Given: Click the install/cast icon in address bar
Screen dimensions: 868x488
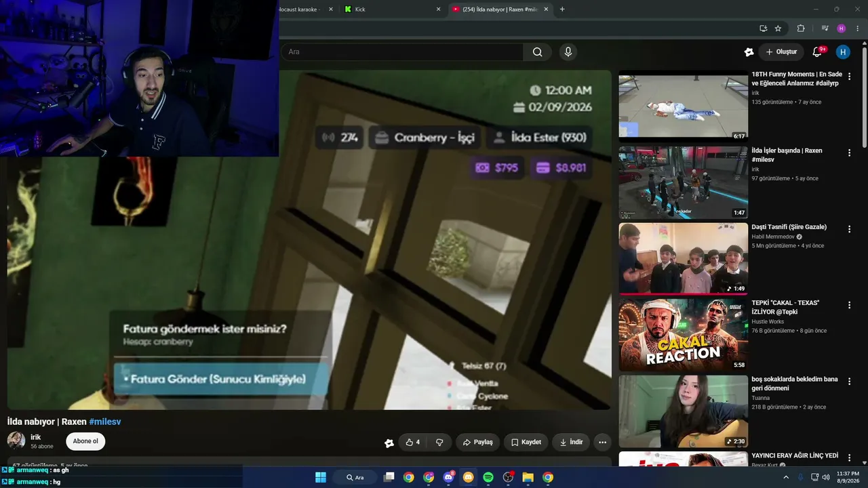Looking at the screenshot, I should (763, 28).
